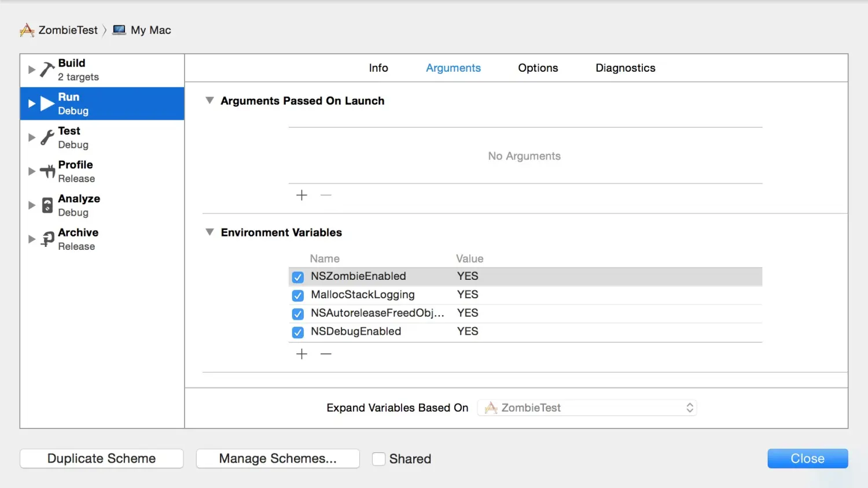Click the Duplicate Scheme button
The image size is (868, 488).
click(102, 459)
